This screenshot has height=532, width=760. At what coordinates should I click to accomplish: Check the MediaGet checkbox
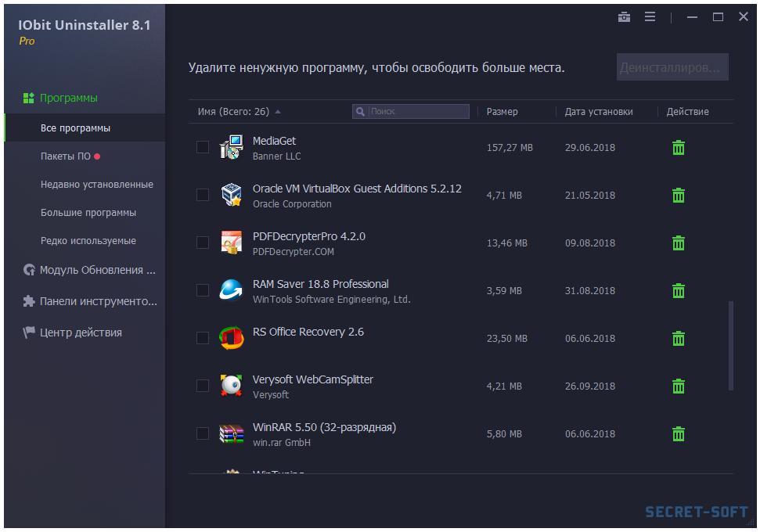coord(203,147)
